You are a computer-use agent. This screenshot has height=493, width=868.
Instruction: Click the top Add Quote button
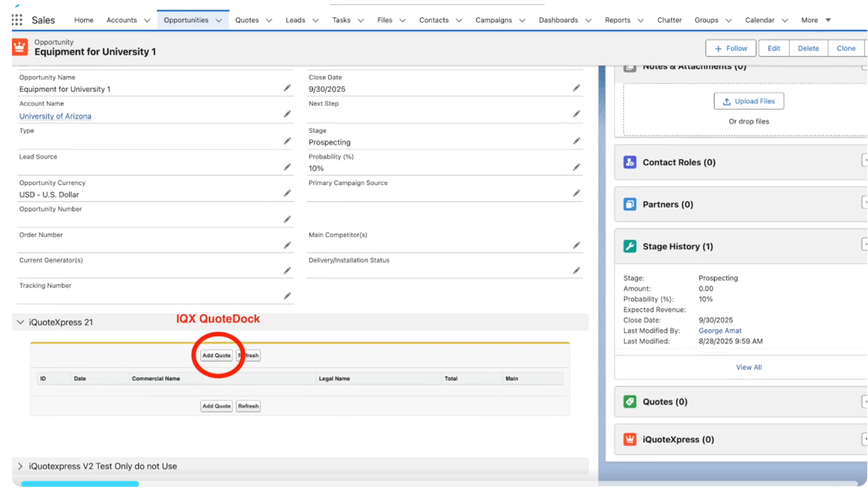tap(216, 356)
